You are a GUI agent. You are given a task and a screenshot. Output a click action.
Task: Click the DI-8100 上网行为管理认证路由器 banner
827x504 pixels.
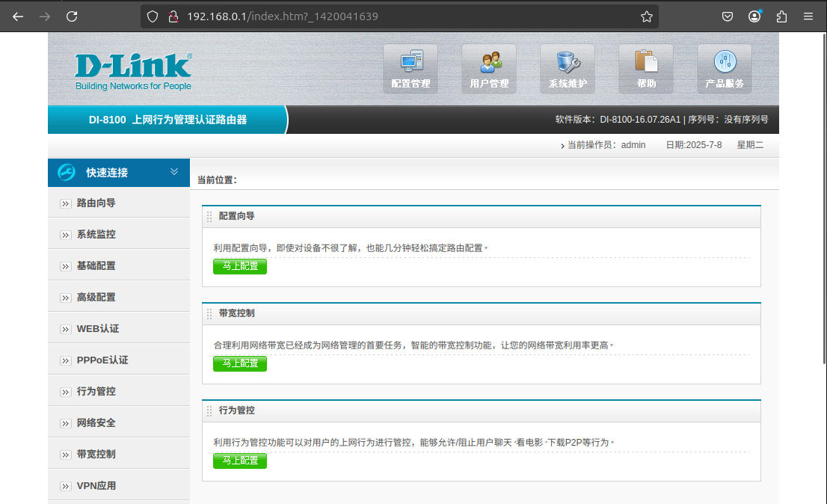[x=167, y=120]
